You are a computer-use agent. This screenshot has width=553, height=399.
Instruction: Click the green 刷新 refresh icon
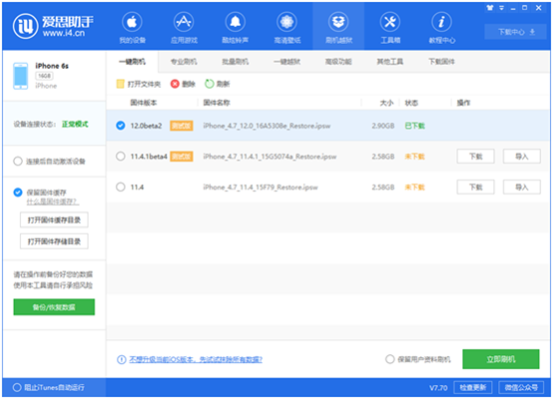tap(209, 84)
